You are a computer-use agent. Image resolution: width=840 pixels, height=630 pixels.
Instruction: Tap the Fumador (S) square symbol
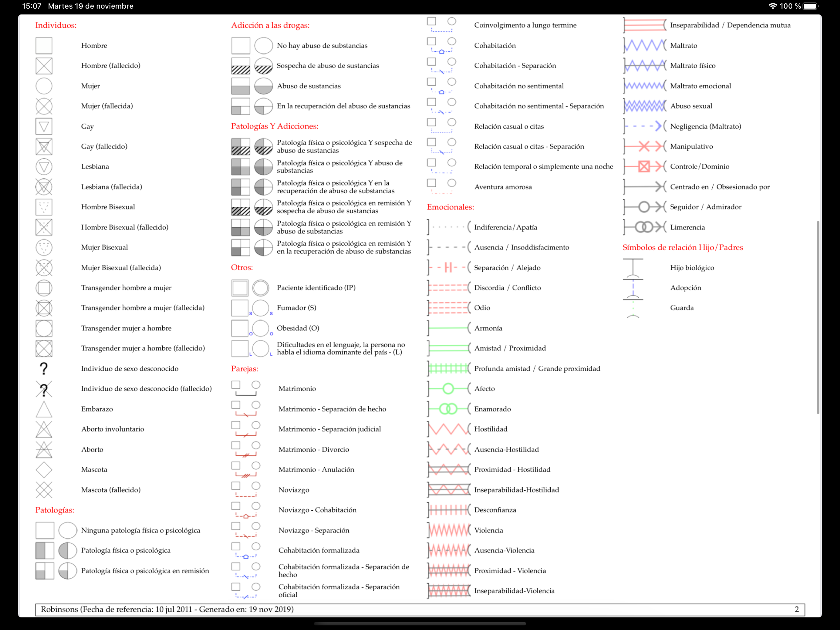tap(240, 308)
